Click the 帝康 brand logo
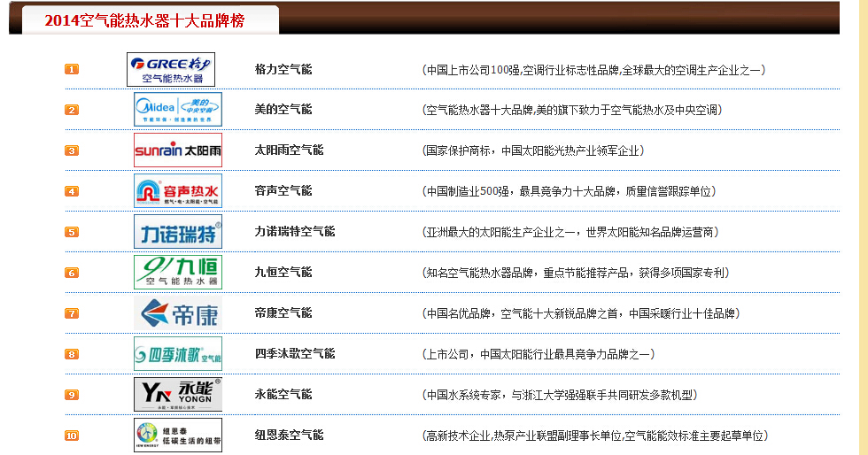Image resolution: width=868 pixels, height=455 pixels. [x=178, y=312]
